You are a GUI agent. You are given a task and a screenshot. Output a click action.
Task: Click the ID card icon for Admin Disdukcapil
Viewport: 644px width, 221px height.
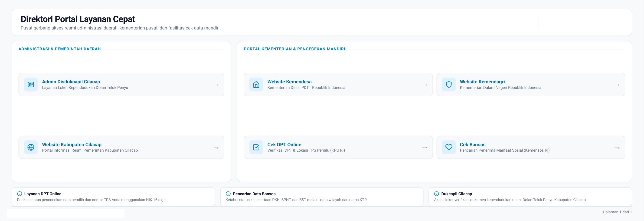31,84
